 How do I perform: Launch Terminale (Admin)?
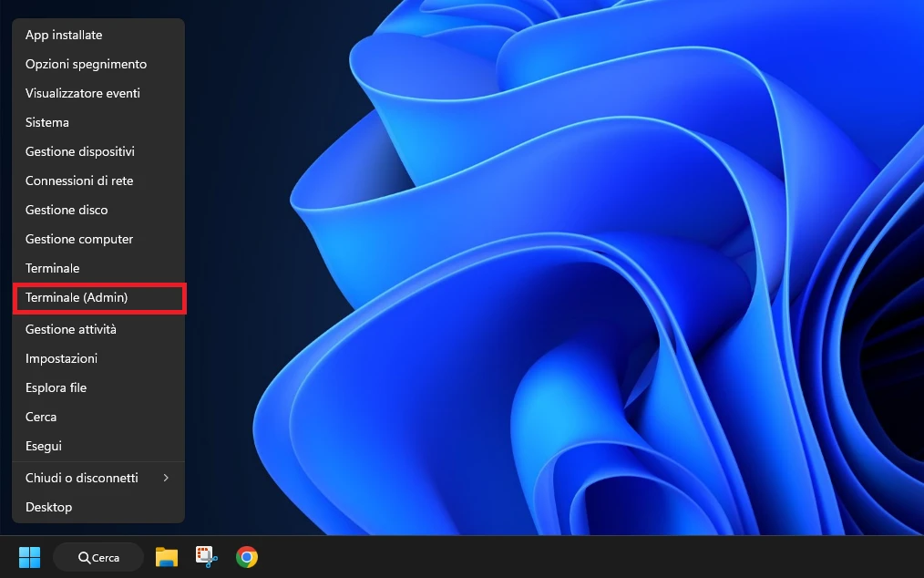[x=98, y=298]
